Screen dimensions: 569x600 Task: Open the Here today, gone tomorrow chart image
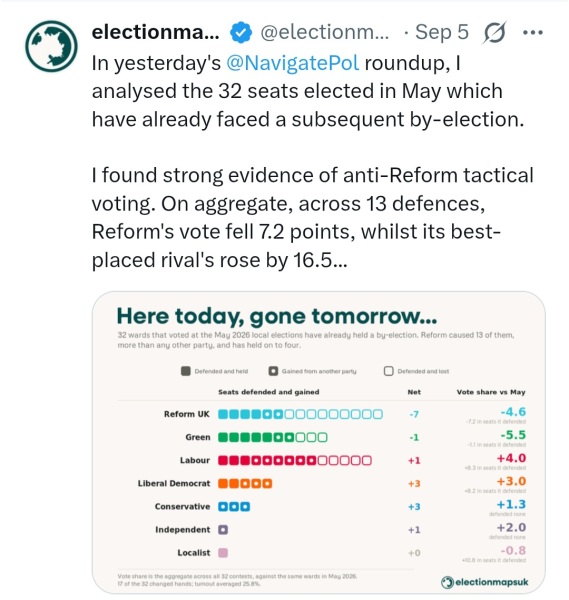click(x=318, y=442)
